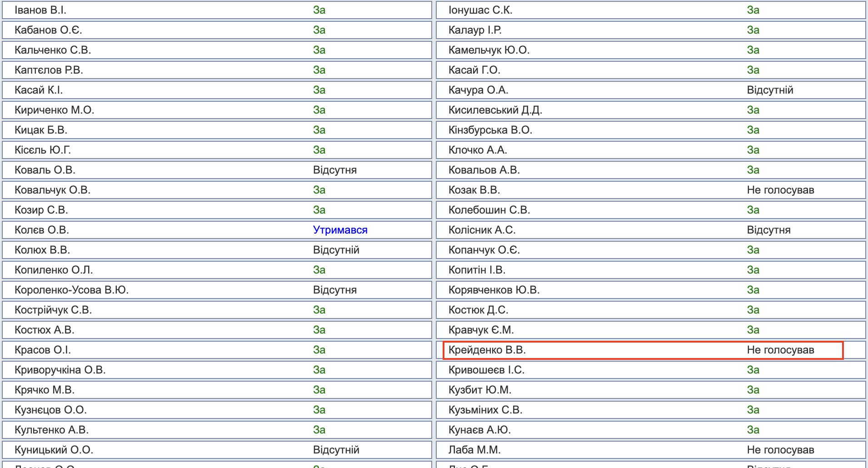Select Камельчук Ю.О. name
868x468 pixels.
489,50
